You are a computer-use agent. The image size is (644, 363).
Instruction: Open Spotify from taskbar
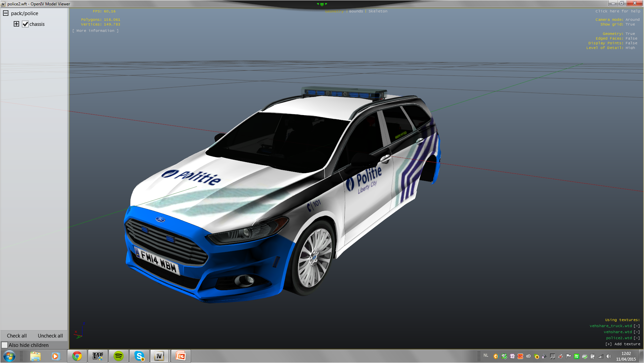pos(119,356)
